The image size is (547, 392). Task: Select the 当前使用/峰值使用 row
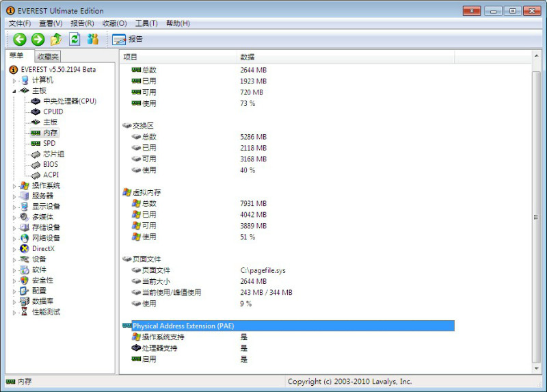pos(172,293)
